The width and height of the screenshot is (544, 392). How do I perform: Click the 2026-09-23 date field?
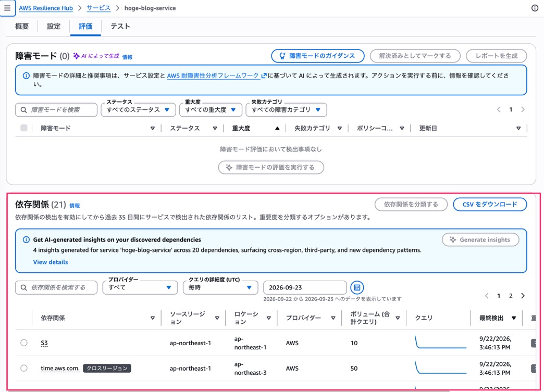point(305,288)
